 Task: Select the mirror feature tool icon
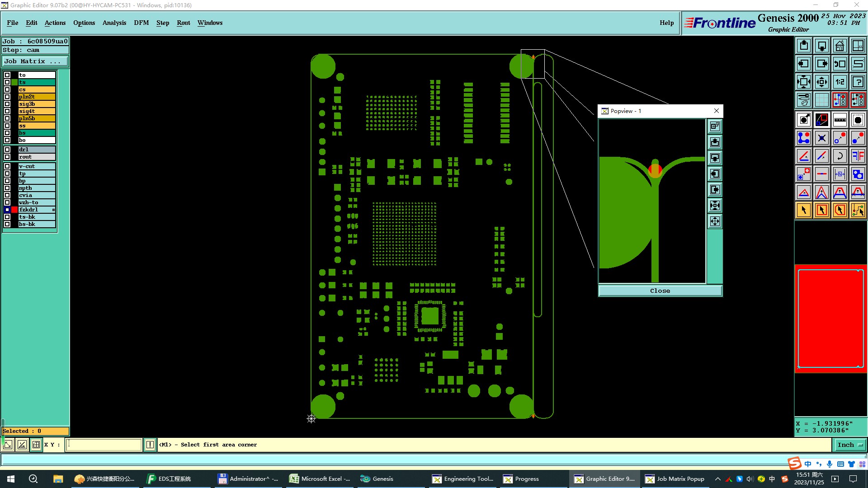point(858,156)
